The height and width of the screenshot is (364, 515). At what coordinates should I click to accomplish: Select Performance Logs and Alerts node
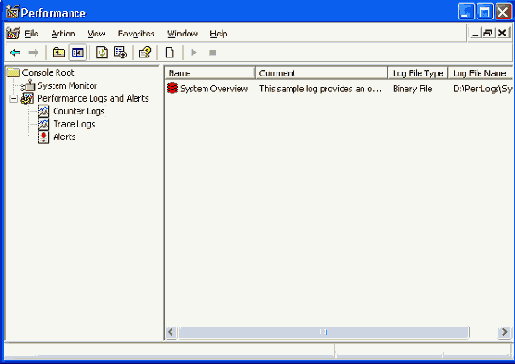pos(93,98)
